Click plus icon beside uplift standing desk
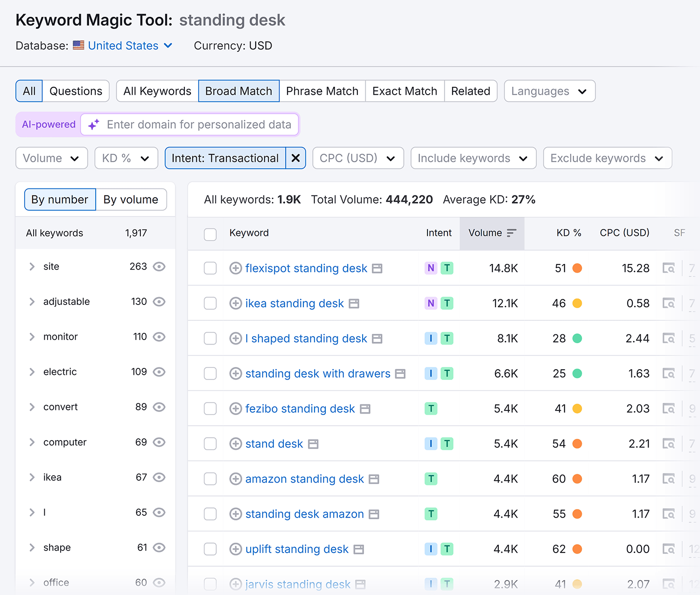Viewport: 700px width, 595px height. tap(236, 549)
